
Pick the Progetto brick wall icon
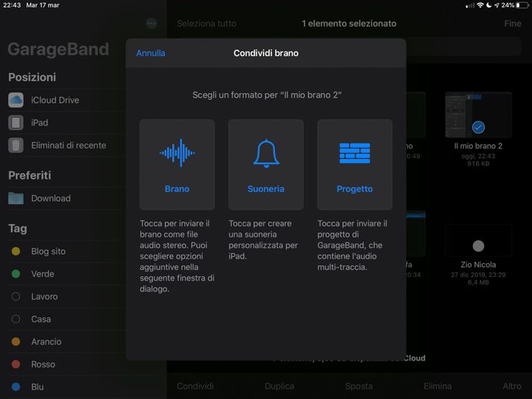pos(355,153)
